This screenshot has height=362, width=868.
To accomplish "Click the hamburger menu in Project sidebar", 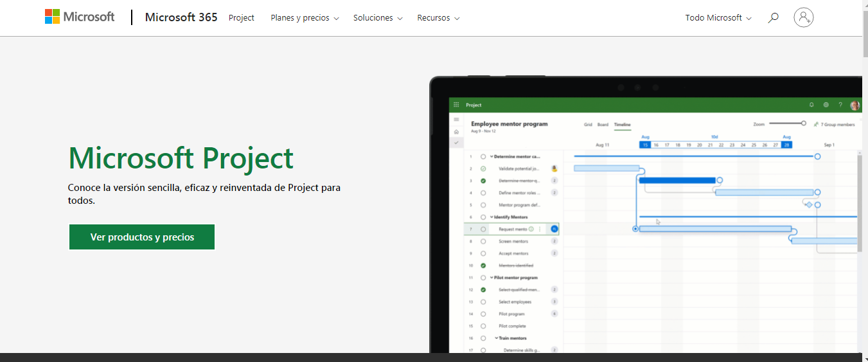I will tap(457, 120).
